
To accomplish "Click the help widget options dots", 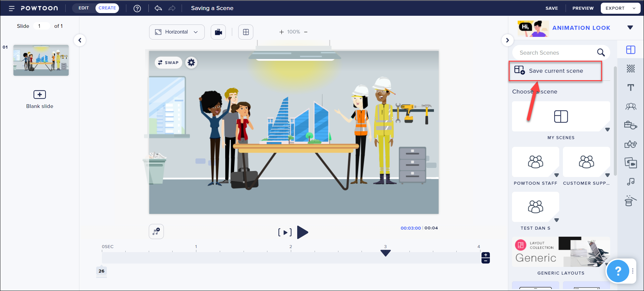I will [x=633, y=271].
